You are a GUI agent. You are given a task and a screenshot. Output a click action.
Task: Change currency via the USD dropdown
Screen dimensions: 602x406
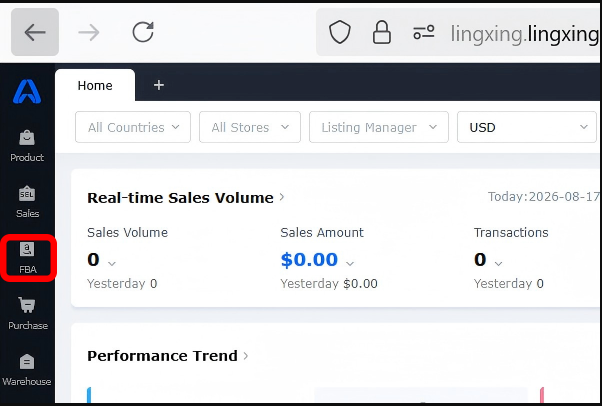coord(527,127)
